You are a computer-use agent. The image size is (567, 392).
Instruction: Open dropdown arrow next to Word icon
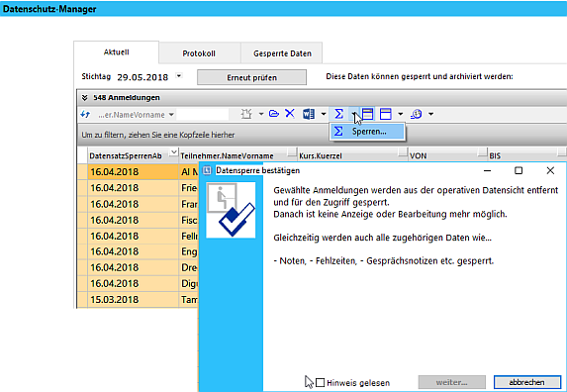click(324, 114)
